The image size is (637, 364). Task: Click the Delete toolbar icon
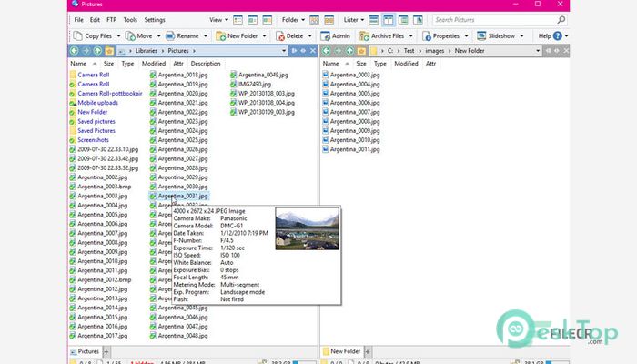tap(280, 35)
